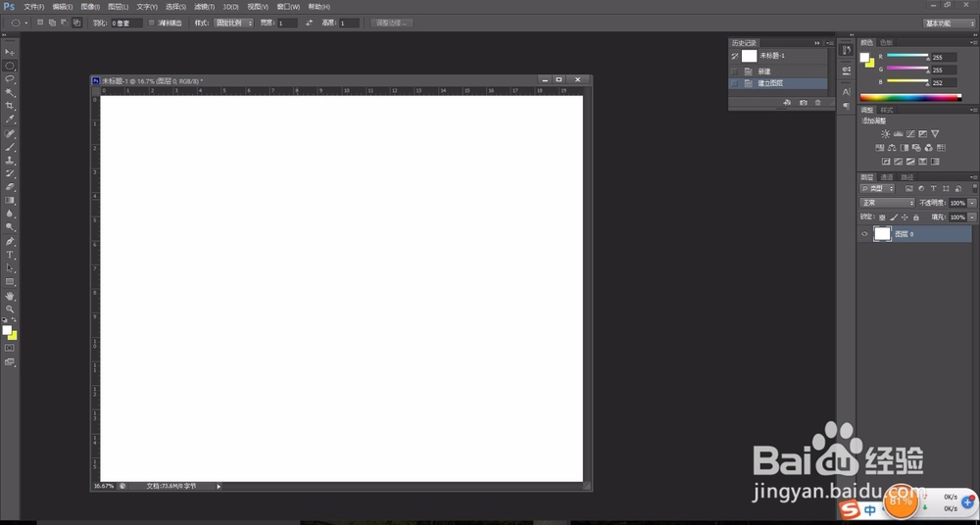The height and width of the screenshot is (525, 980).
Task: Open the 图像(I) menu
Action: click(90, 7)
